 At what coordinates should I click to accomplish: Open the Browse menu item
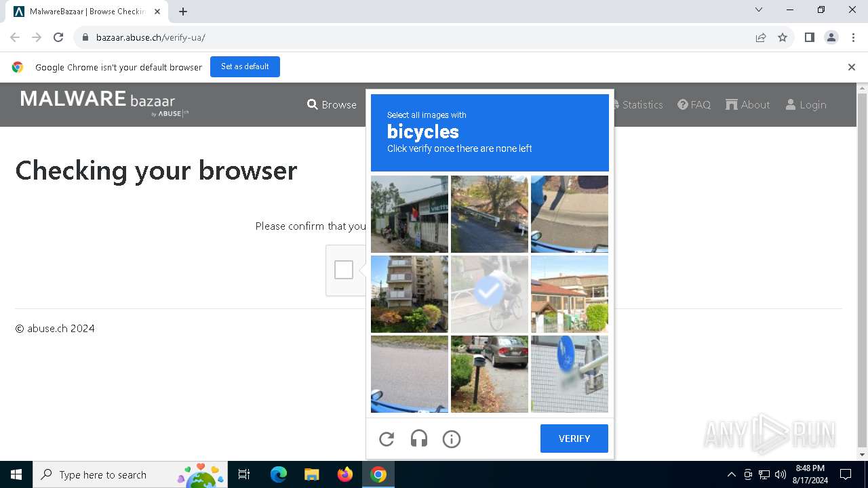332,104
